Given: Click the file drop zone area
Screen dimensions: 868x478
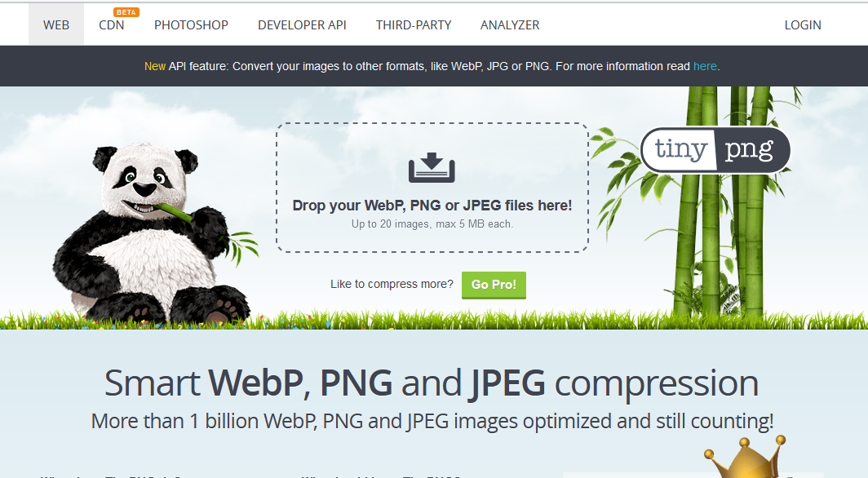Looking at the screenshot, I should click(432, 188).
